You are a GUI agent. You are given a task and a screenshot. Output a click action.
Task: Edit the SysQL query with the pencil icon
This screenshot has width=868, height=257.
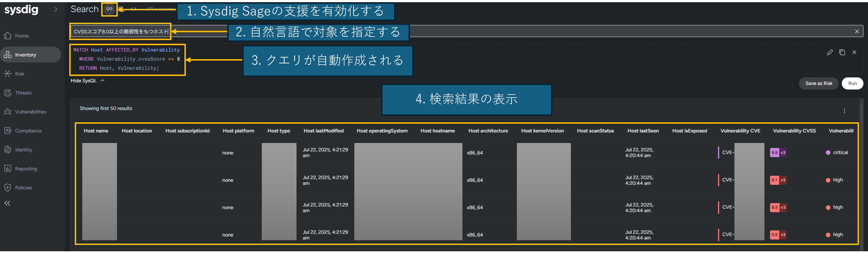tap(830, 52)
